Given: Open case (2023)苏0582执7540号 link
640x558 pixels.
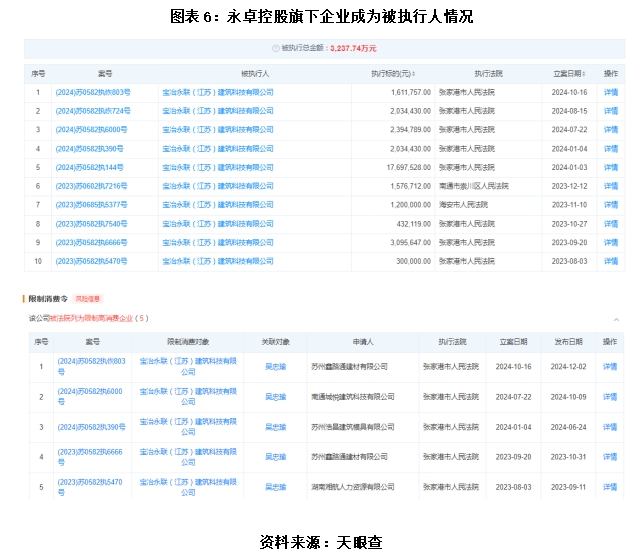Looking at the screenshot, I should (91, 223).
